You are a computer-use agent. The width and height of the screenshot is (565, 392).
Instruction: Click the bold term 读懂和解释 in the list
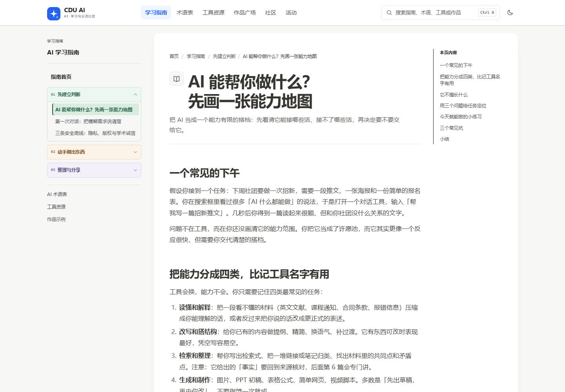pyautogui.click(x=195, y=308)
